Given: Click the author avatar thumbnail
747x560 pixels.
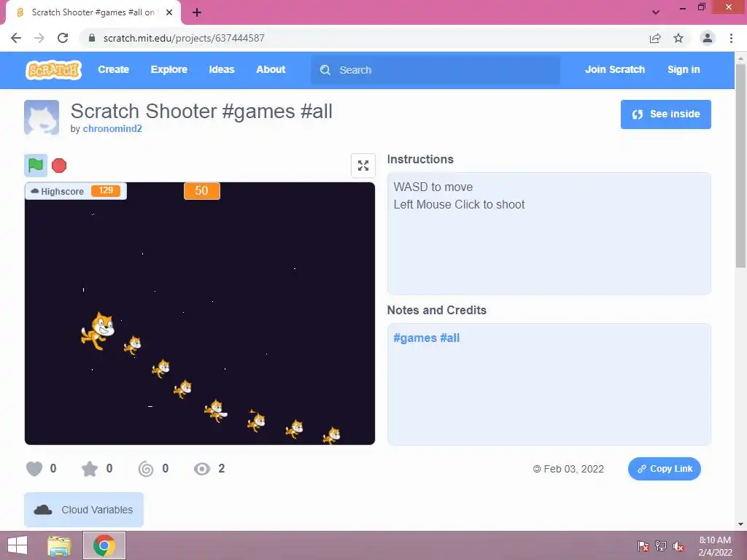Looking at the screenshot, I should click(42, 117).
